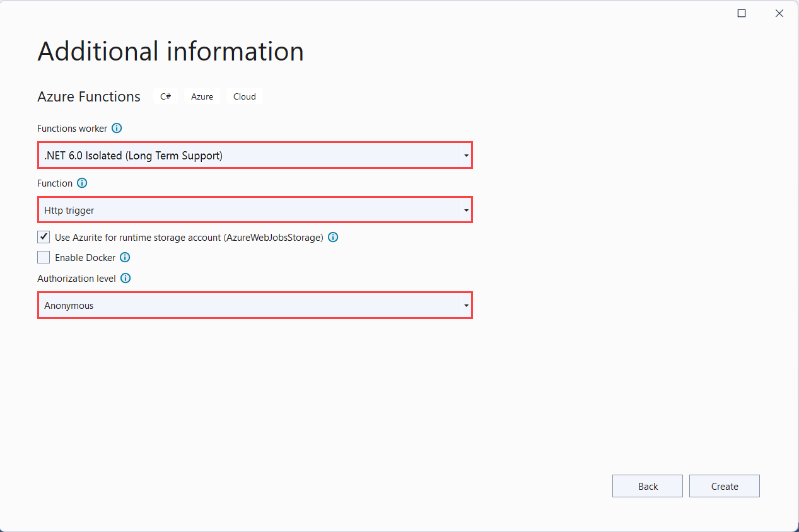Enable the Docker checkbox
The width and height of the screenshot is (799, 532).
(43, 257)
